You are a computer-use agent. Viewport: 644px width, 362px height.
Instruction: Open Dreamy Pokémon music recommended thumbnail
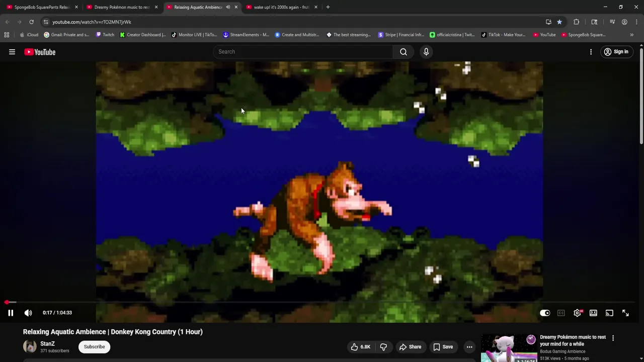click(x=509, y=347)
